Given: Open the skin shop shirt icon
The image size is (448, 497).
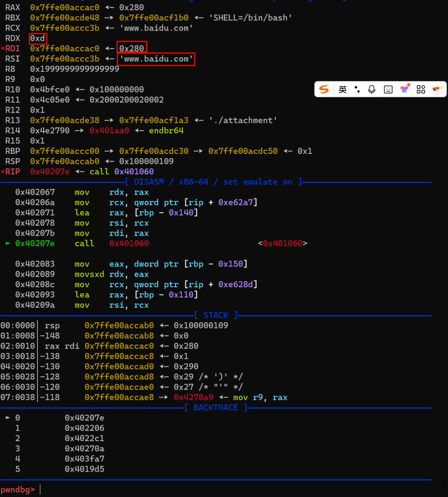Looking at the screenshot, I should coord(404,89).
